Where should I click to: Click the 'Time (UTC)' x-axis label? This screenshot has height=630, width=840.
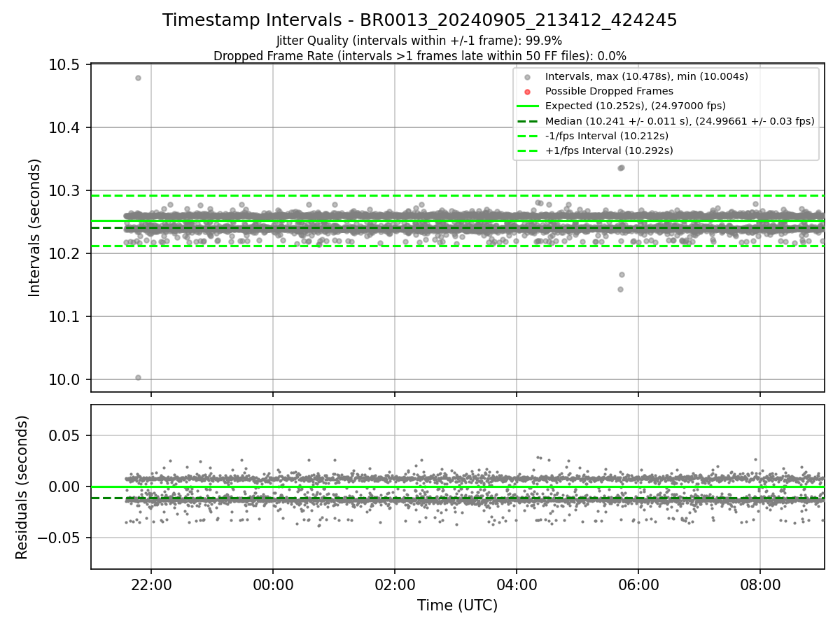point(457,605)
